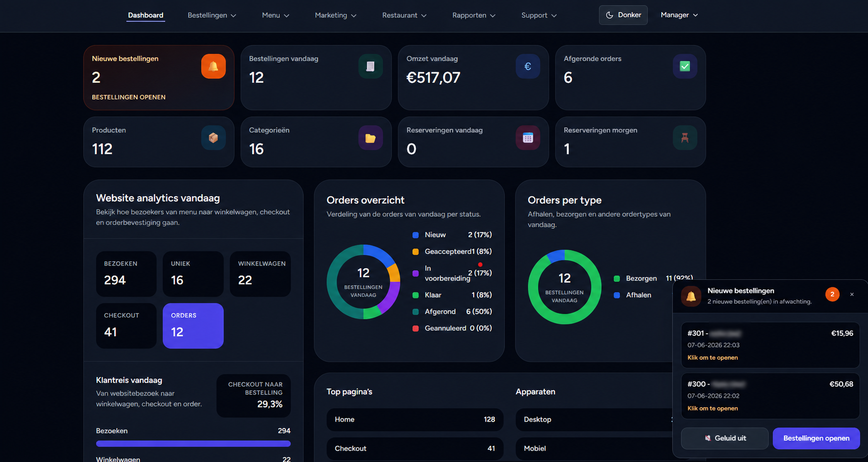Click the purple In voorbereiding legend swatch

(416, 273)
